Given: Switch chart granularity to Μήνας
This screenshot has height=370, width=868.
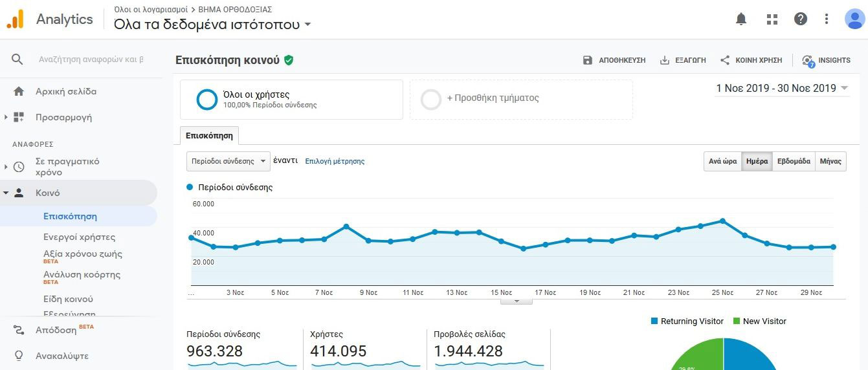Looking at the screenshot, I should point(830,162).
